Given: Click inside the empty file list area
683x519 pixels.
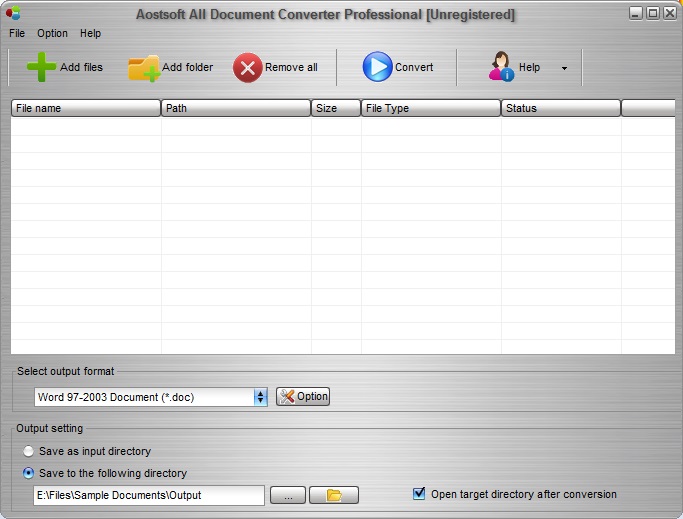Looking at the screenshot, I should coord(343,235).
